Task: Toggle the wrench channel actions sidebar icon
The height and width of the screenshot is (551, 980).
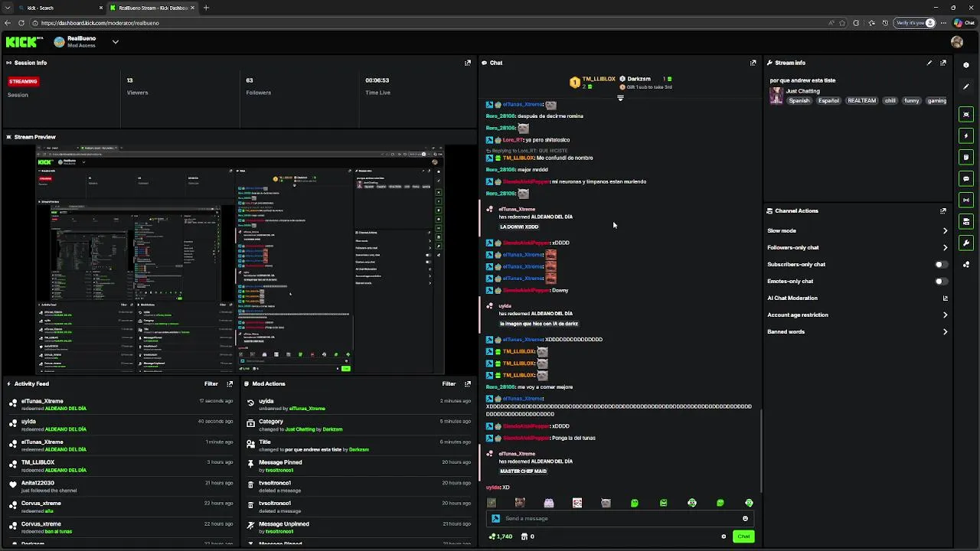Action: pos(966,243)
